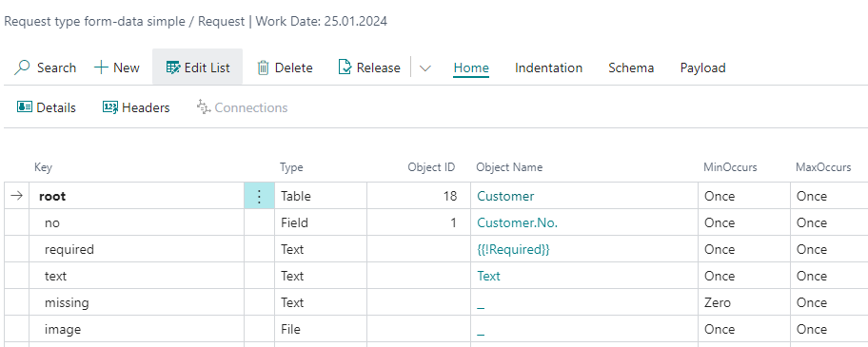Click Text type cell in required row
This screenshot has height=347, width=868.
[x=321, y=249]
